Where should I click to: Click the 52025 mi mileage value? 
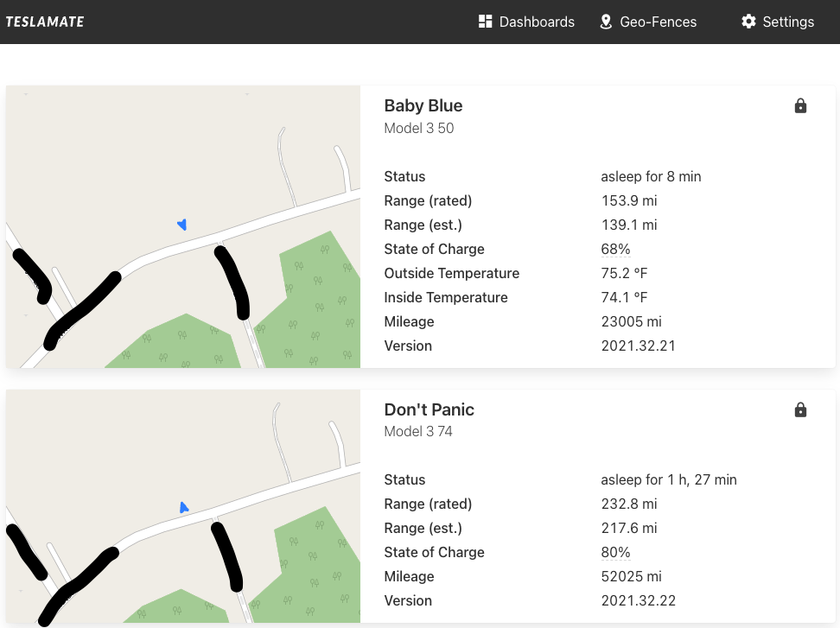[631, 577]
